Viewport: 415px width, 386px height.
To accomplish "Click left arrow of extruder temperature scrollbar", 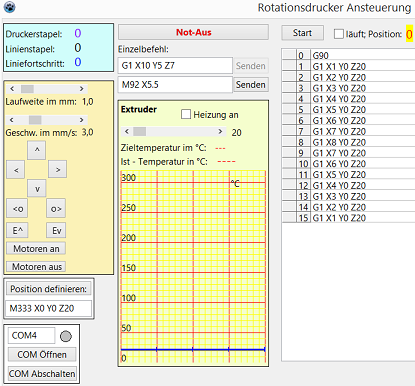I will point(127,131).
